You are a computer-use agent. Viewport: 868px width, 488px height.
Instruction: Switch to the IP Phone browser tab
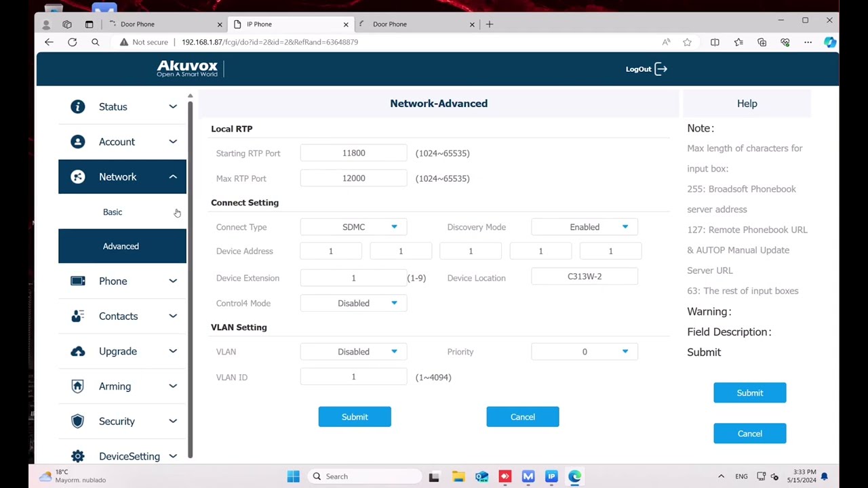point(292,24)
